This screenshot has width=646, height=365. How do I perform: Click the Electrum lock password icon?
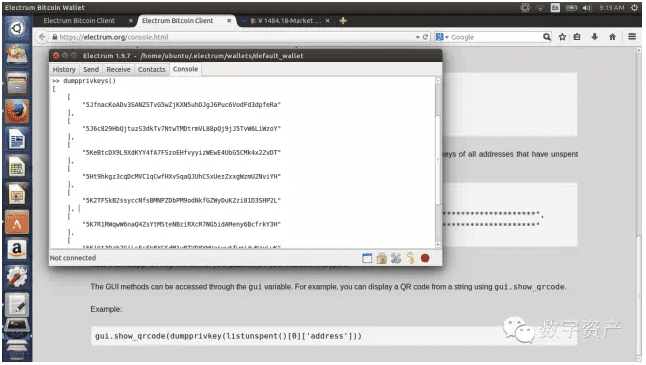[382, 258]
